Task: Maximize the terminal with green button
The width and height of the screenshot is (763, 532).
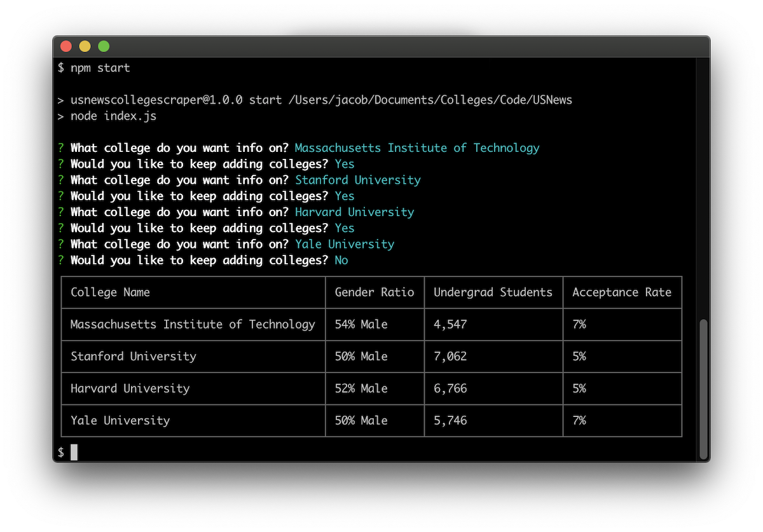Action: pyautogui.click(x=104, y=46)
